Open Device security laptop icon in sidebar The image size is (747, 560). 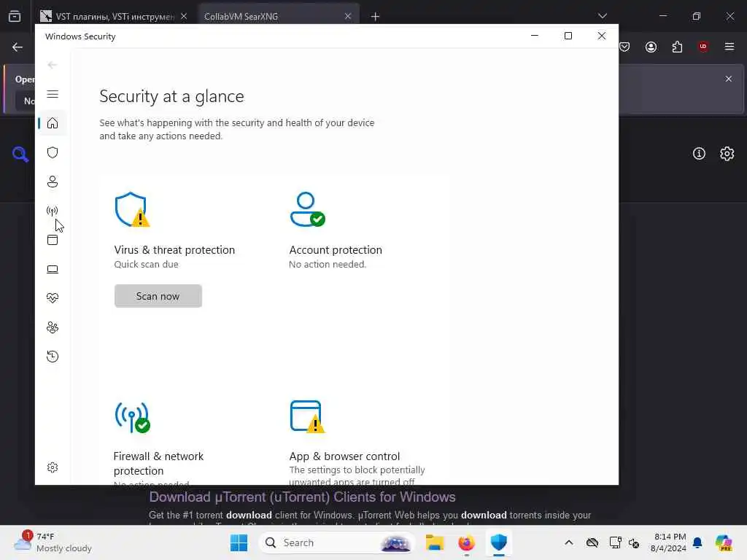[53, 269]
